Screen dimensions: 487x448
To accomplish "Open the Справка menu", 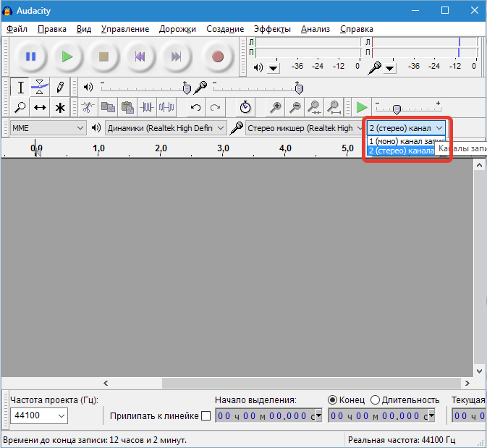I will pos(357,29).
